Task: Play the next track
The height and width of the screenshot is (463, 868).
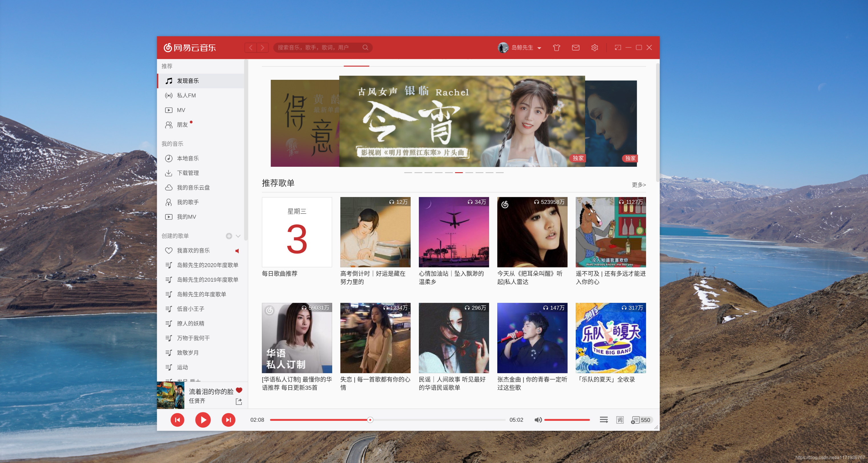Action: tap(228, 420)
